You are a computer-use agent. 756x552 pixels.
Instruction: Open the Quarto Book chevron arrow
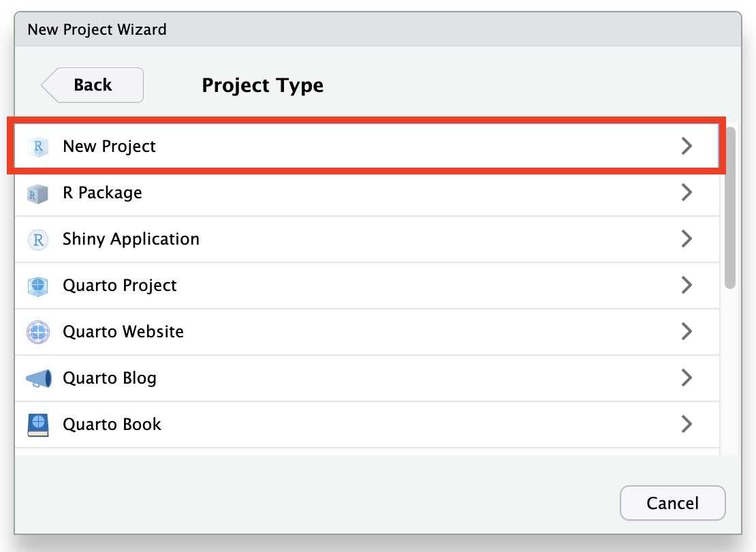coord(687,425)
